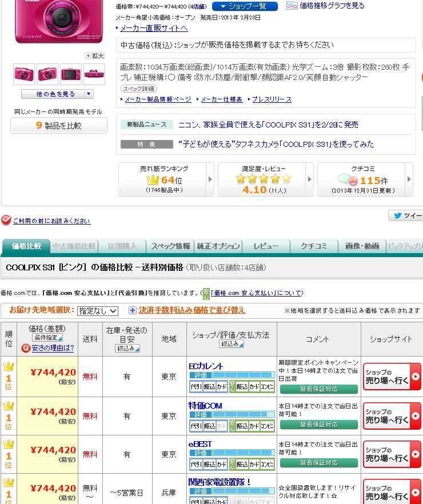
Task: Open the price trend graph icon
Action: 292,6
